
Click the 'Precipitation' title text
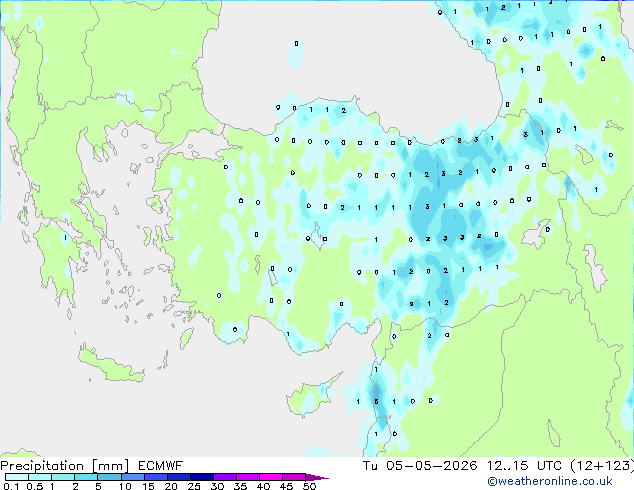click(x=42, y=466)
